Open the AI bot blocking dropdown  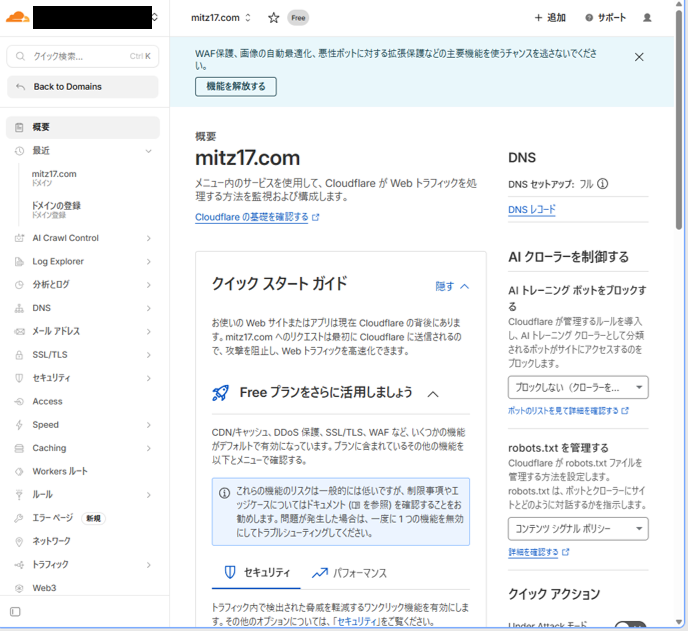click(578, 387)
